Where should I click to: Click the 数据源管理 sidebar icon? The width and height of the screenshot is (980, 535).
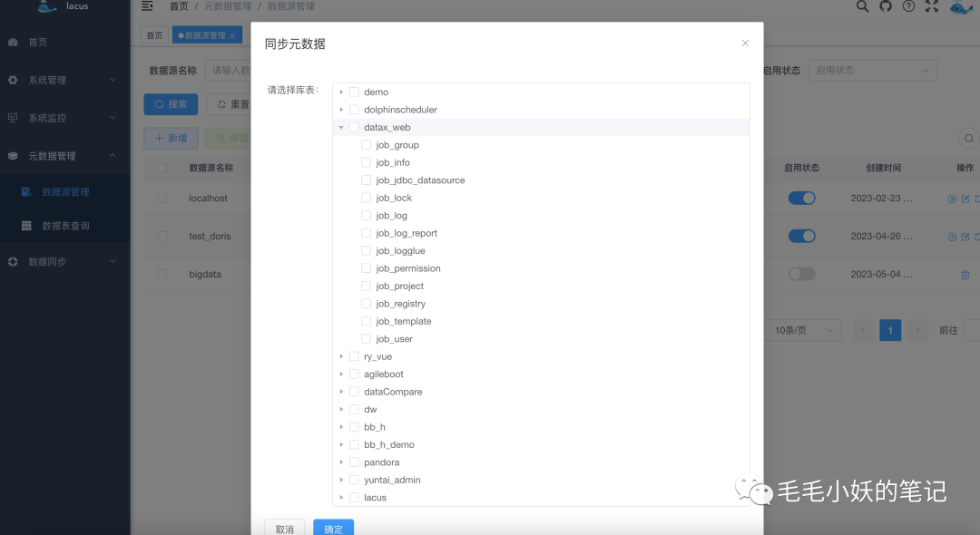tap(26, 191)
